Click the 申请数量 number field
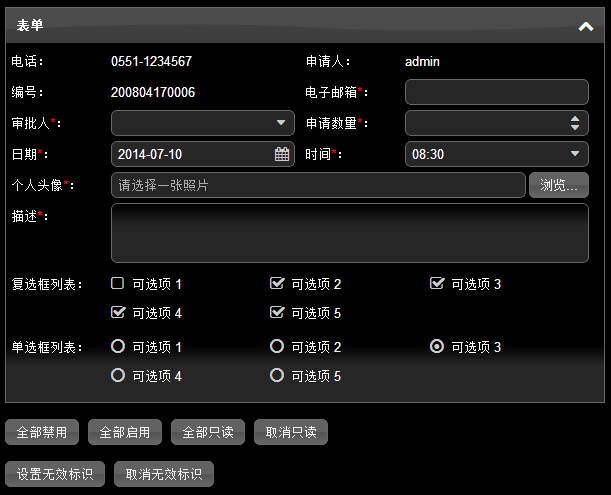The height and width of the screenshot is (495, 611). click(497, 123)
